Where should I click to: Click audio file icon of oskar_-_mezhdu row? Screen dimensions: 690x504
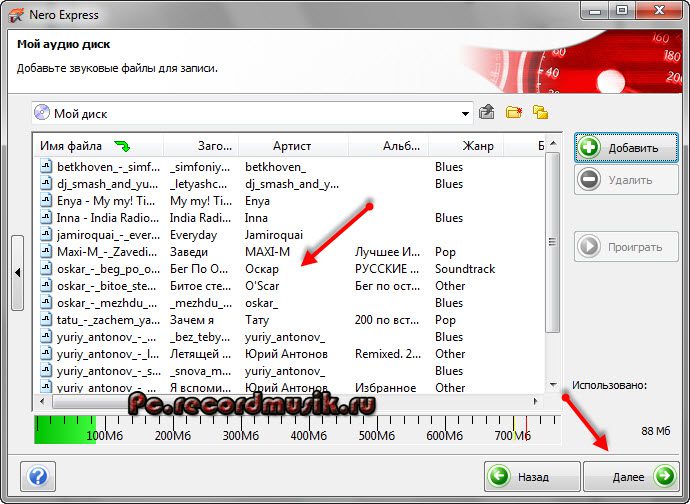46,303
